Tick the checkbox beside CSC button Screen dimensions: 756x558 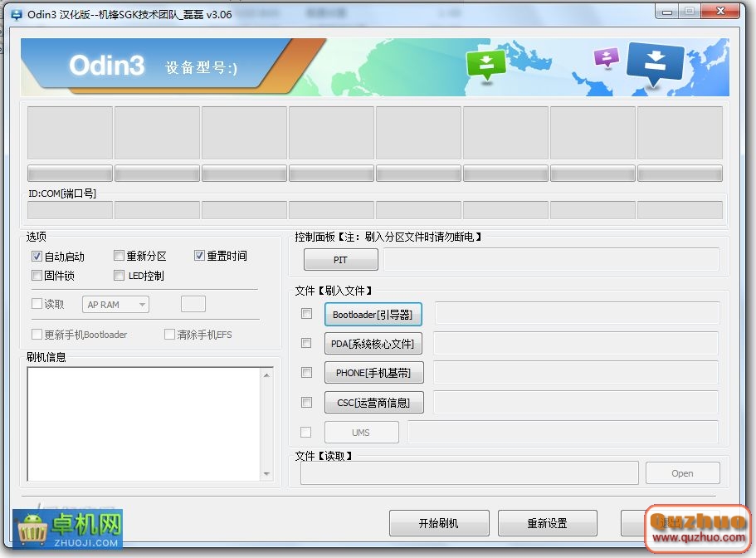pyautogui.click(x=306, y=402)
